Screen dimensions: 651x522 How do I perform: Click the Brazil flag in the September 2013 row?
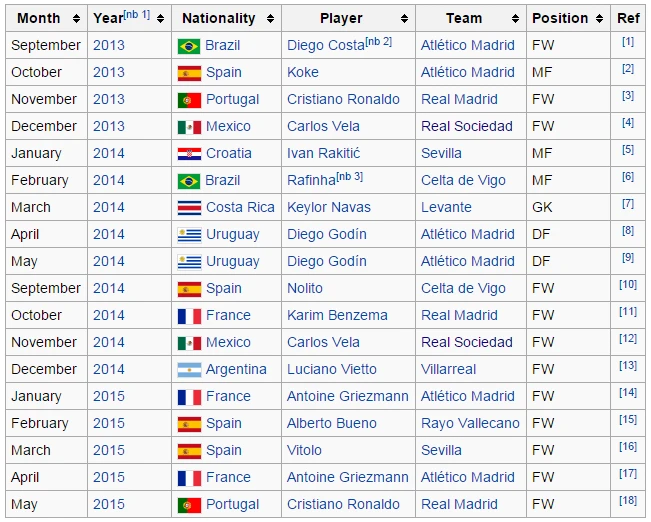coord(188,46)
